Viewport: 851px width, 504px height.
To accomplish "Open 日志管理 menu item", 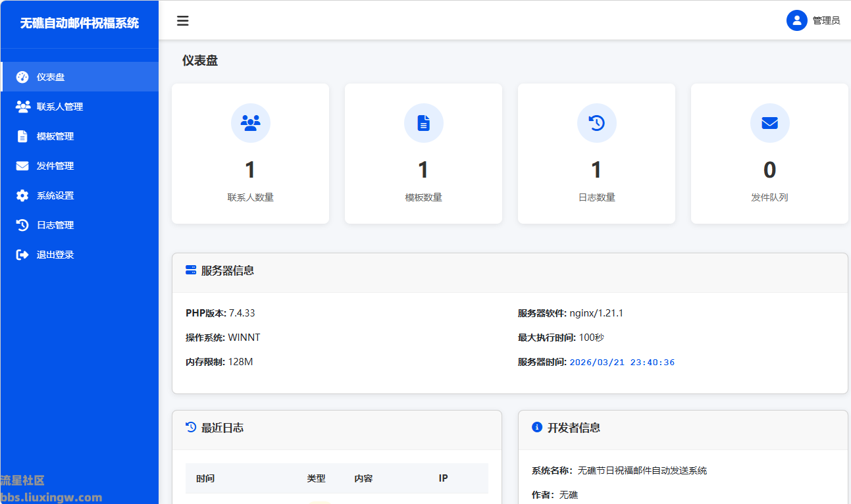I will [79, 225].
